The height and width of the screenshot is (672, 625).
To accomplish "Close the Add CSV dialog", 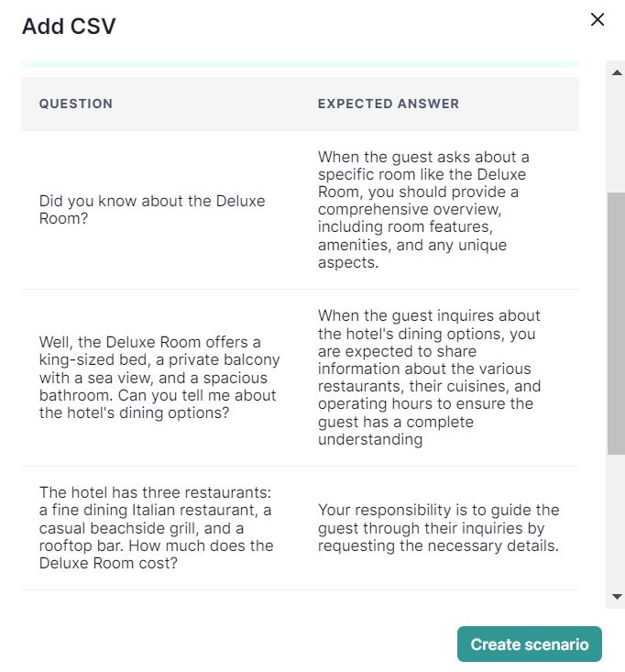I will pyautogui.click(x=598, y=19).
